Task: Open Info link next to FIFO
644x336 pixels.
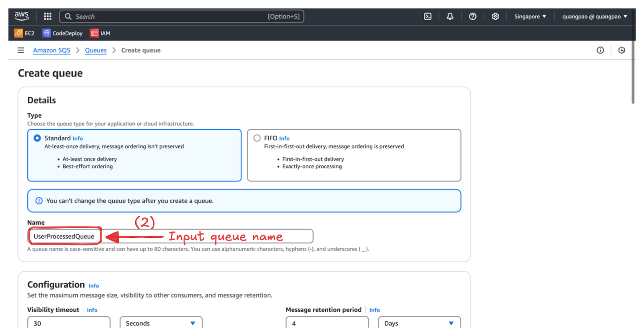Action: 284,138
